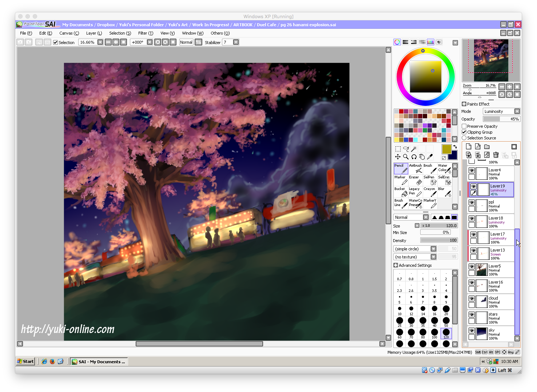Image resolution: width=537 pixels, height=392 pixels.
Task: Disable Clipping Group
Action: point(464,132)
